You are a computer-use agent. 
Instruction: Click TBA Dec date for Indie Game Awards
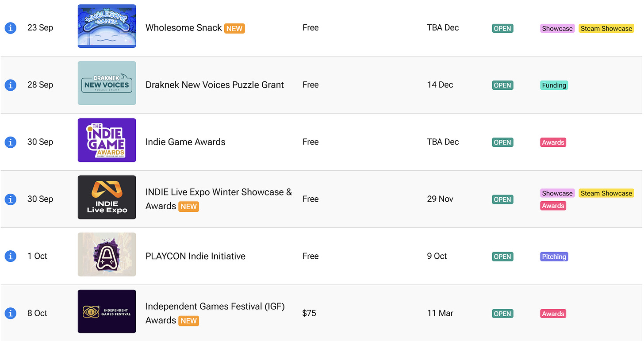(443, 142)
